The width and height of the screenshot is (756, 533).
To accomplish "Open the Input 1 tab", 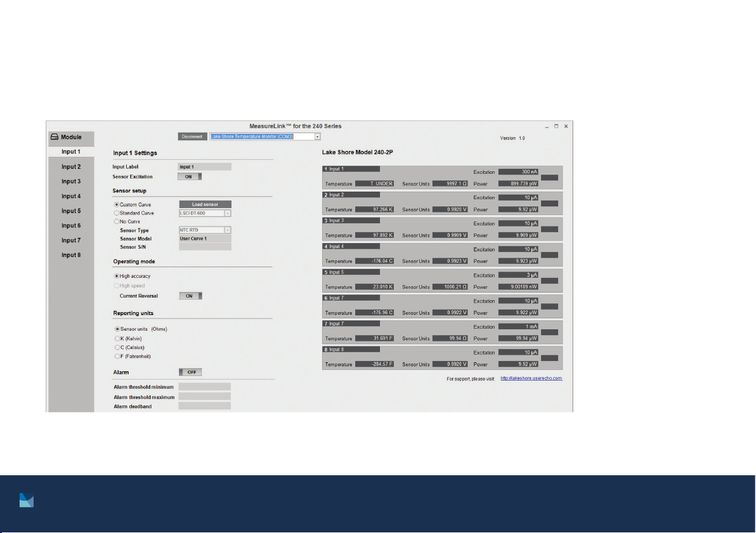I will click(71, 152).
